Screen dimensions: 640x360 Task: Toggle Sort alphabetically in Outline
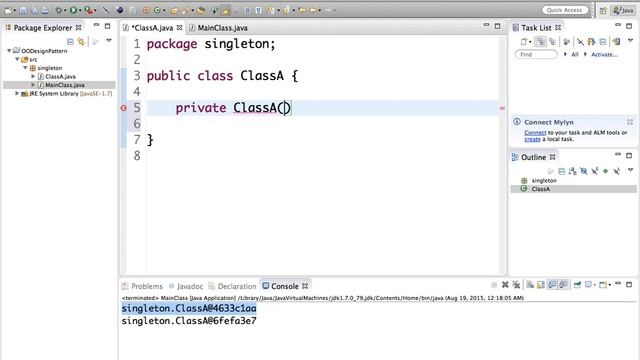(x=573, y=171)
